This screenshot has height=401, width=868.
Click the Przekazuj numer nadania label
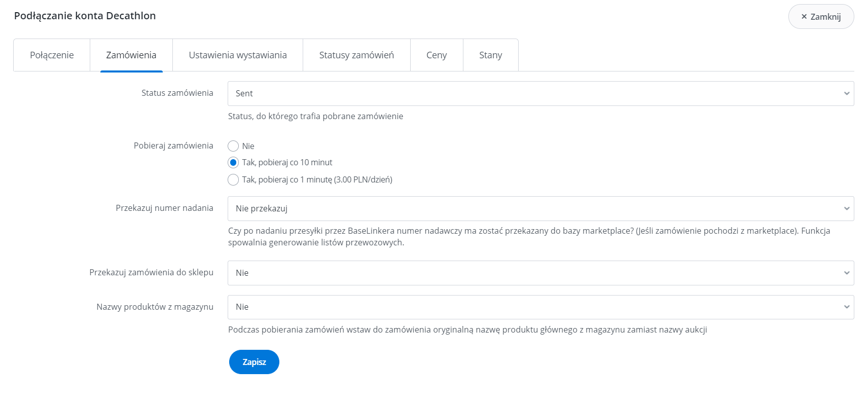coord(164,208)
